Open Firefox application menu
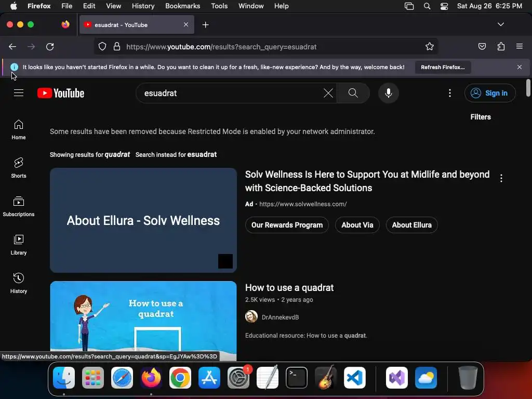532x399 pixels. point(519,46)
